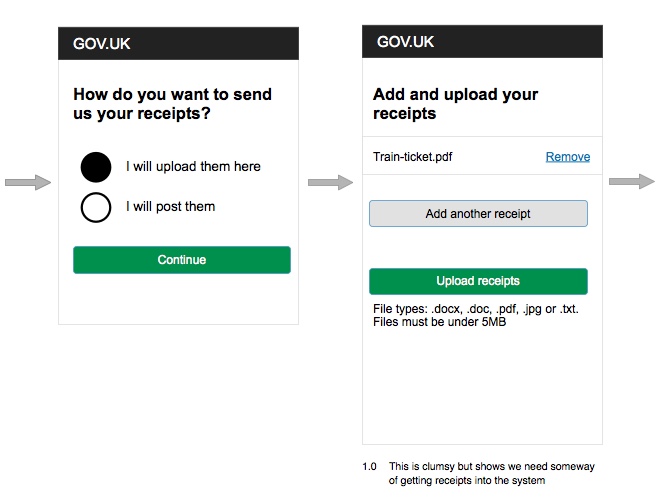
Task: Remove the Train-ticket.pdf file
Action: [567, 157]
